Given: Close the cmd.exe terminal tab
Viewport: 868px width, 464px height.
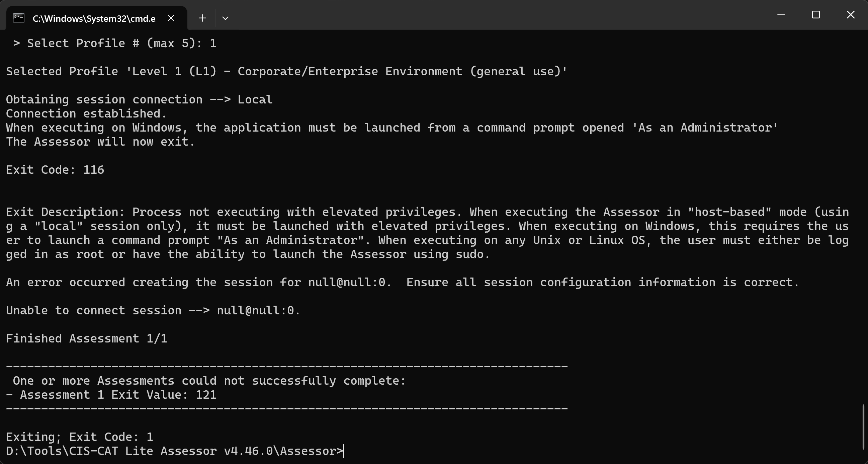Looking at the screenshot, I should [171, 18].
